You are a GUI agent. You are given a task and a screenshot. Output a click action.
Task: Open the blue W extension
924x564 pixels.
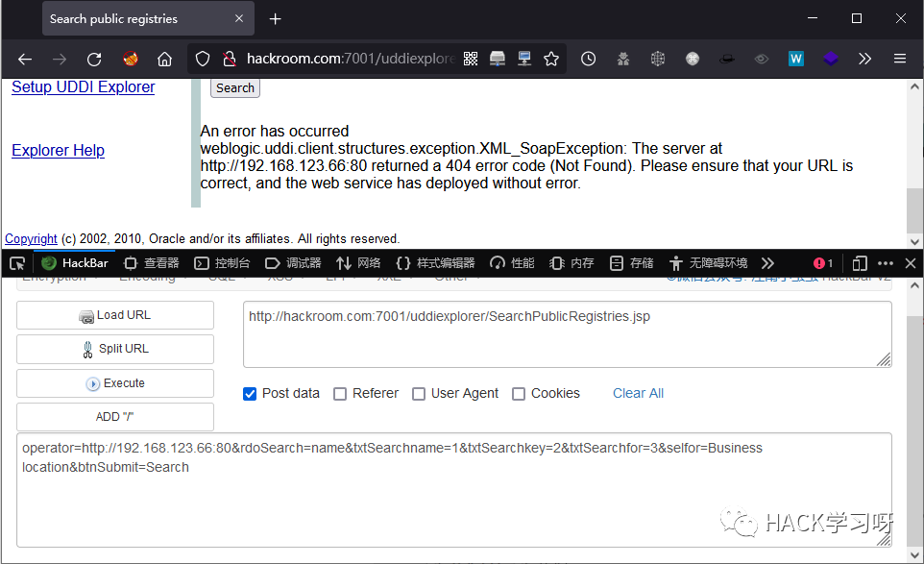click(x=796, y=59)
